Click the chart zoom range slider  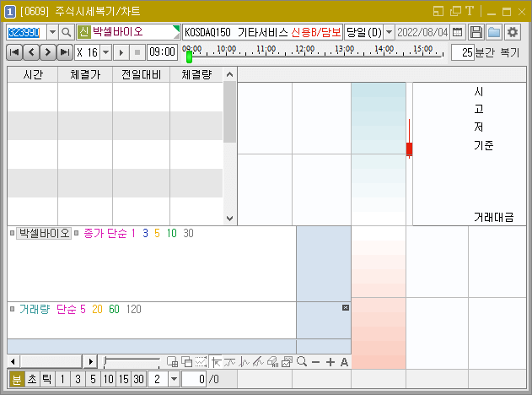[x=132, y=362]
